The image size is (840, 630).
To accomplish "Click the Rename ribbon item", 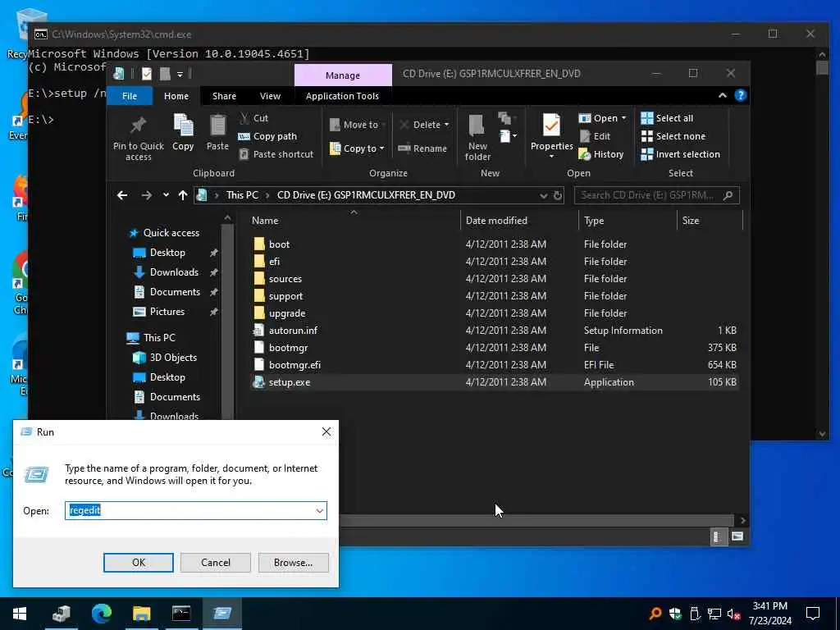I will click(x=422, y=148).
